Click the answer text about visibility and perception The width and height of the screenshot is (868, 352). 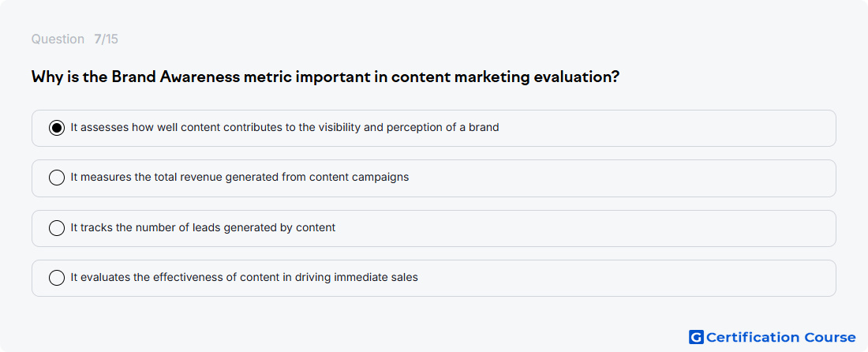click(x=285, y=127)
